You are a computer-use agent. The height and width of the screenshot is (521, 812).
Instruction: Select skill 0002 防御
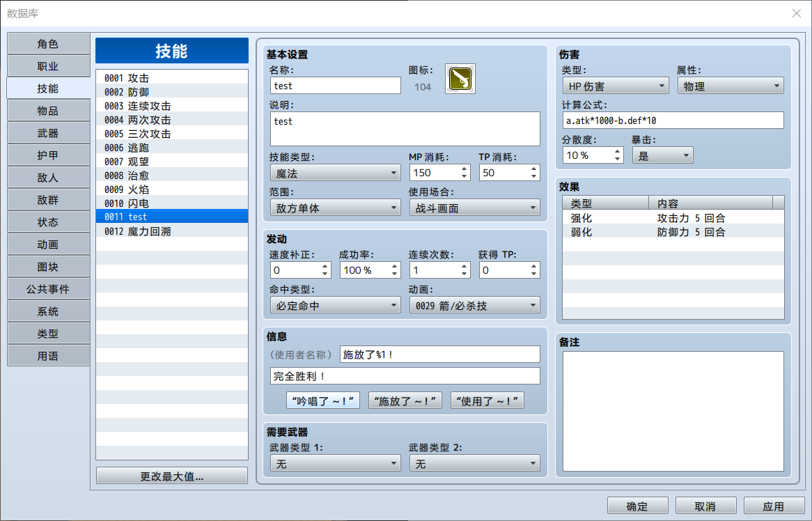coord(172,92)
